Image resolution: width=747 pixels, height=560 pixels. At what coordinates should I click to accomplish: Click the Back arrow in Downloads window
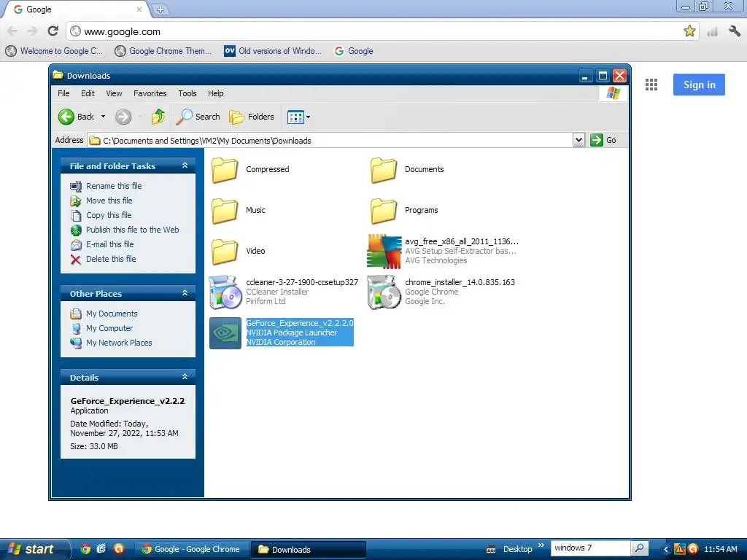pos(66,117)
